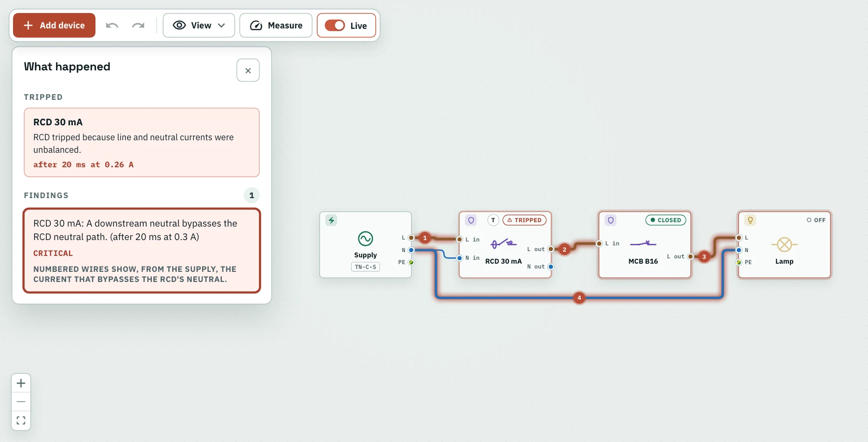Click the Add device button
Image resolution: width=868 pixels, height=442 pixels.
coord(54,26)
